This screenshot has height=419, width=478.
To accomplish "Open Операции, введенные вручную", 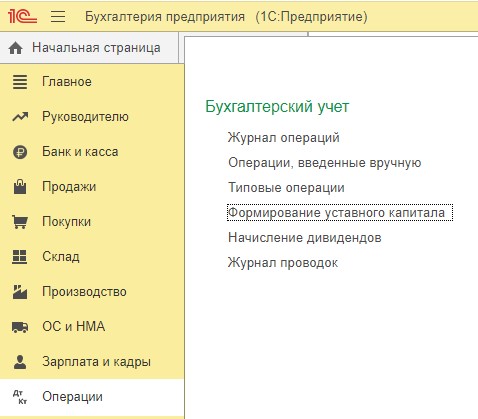I will click(325, 163).
